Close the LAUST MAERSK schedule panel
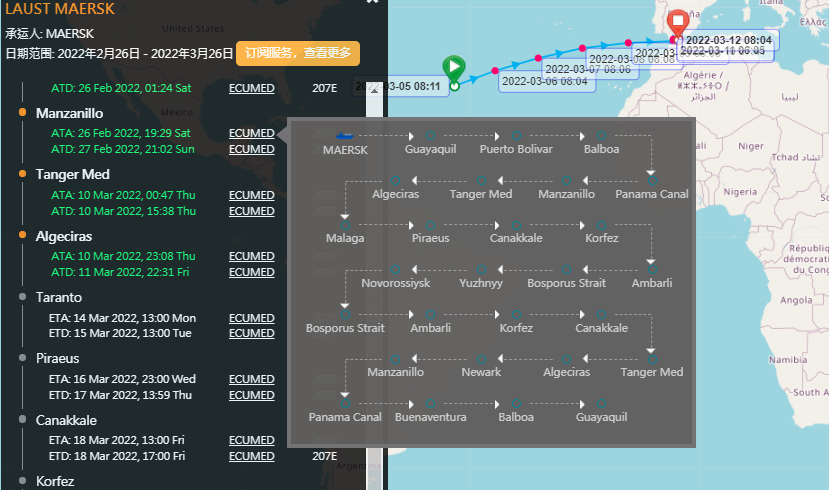 pyautogui.click(x=373, y=3)
